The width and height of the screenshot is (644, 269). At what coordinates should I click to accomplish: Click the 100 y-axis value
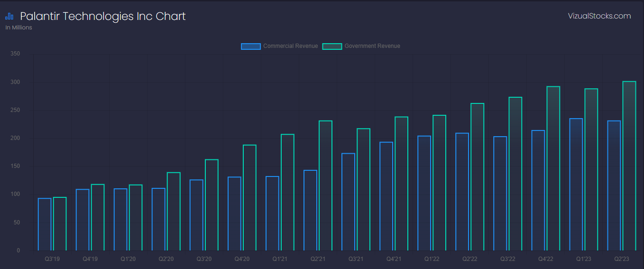15,194
